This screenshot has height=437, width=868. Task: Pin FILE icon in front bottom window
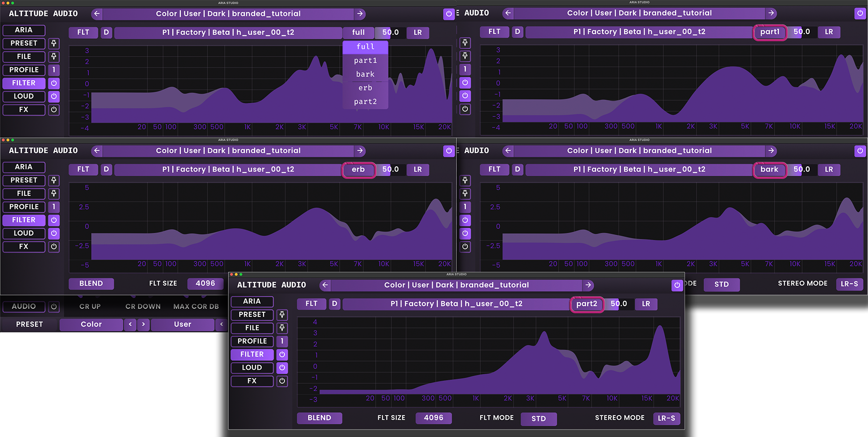coord(282,328)
